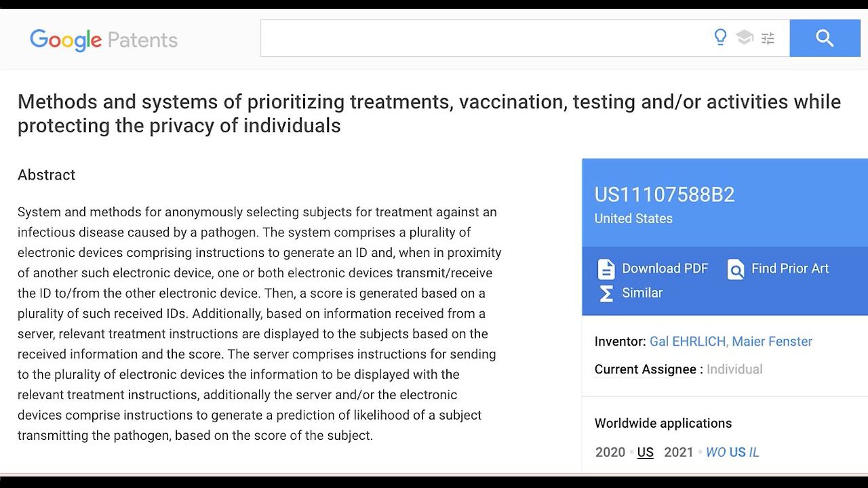Open the underlined 2020 US application
Image resolution: width=868 pixels, height=488 pixels.
pos(646,452)
